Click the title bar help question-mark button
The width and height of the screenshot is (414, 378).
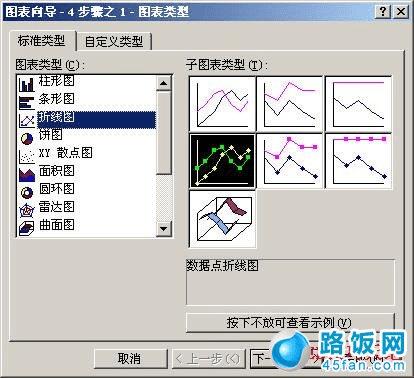point(383,12)
